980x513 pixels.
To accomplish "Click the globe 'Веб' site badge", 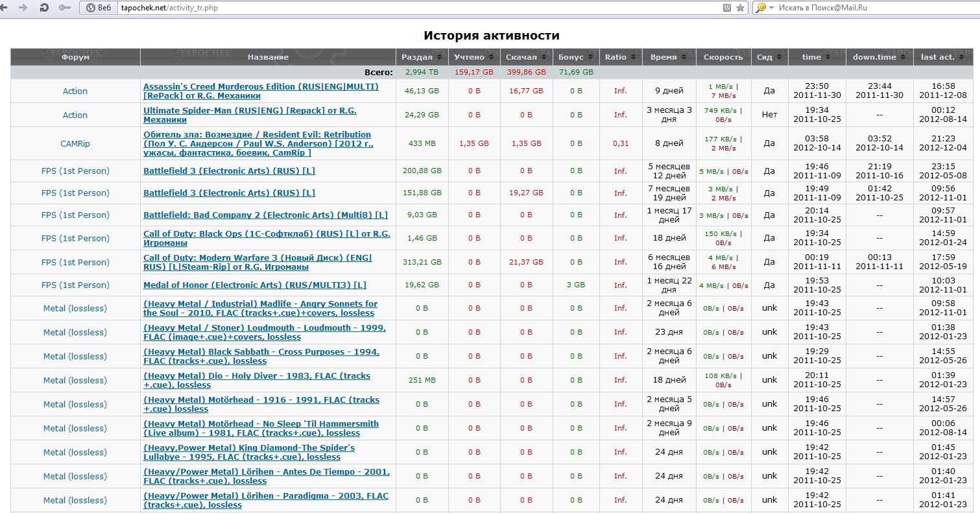I will [98, 8].
